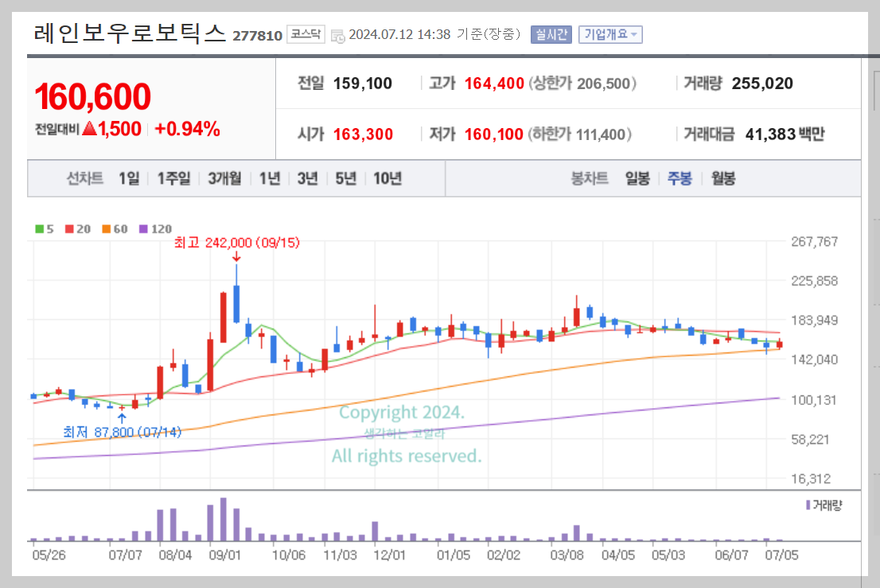Click the 2024.07.12 14:38 timestamp text
The image size is (880, 588).
pyautogui.click(x=399, y=34)
